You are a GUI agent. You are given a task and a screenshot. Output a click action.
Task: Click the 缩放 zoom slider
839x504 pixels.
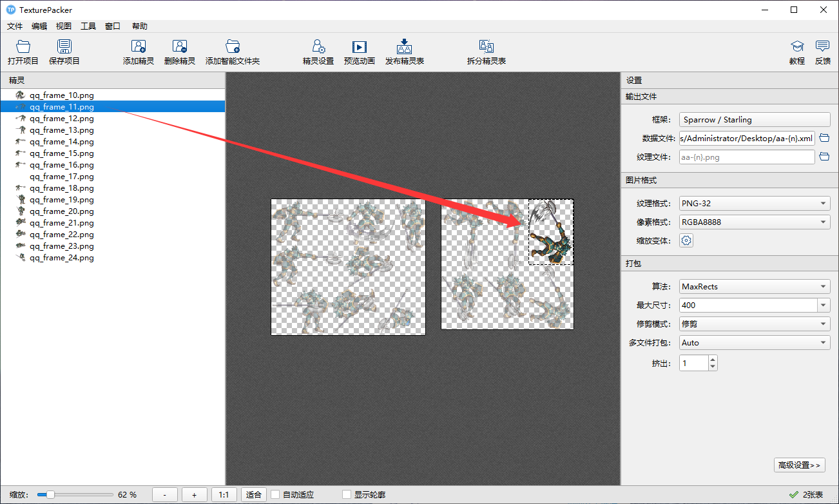[x=75, y=495]
